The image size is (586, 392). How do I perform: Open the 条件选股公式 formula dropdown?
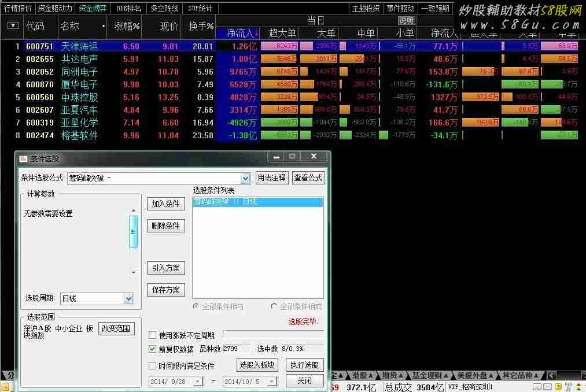tap(245, 178)
